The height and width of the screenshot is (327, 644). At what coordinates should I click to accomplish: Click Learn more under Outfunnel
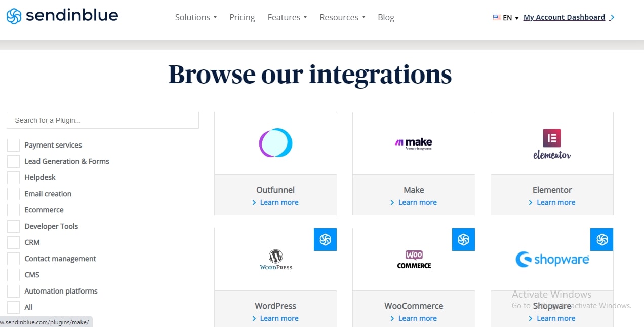[x=275, y=202]
